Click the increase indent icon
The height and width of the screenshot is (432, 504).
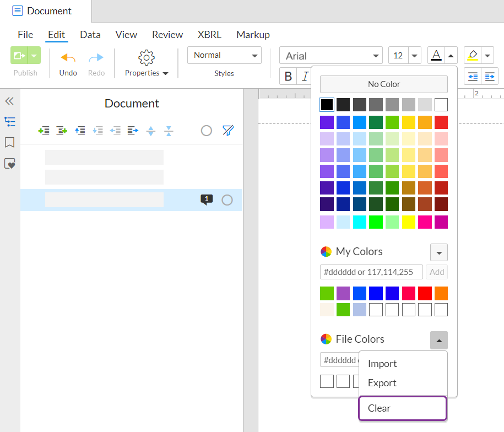pyautogui.click(x=490, y=77)
